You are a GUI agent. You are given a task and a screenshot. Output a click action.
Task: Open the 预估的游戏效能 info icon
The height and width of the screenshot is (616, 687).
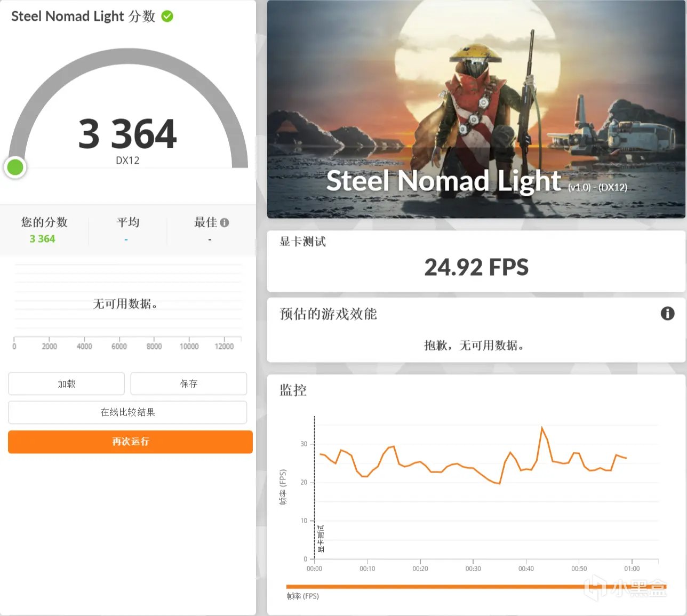667,314
